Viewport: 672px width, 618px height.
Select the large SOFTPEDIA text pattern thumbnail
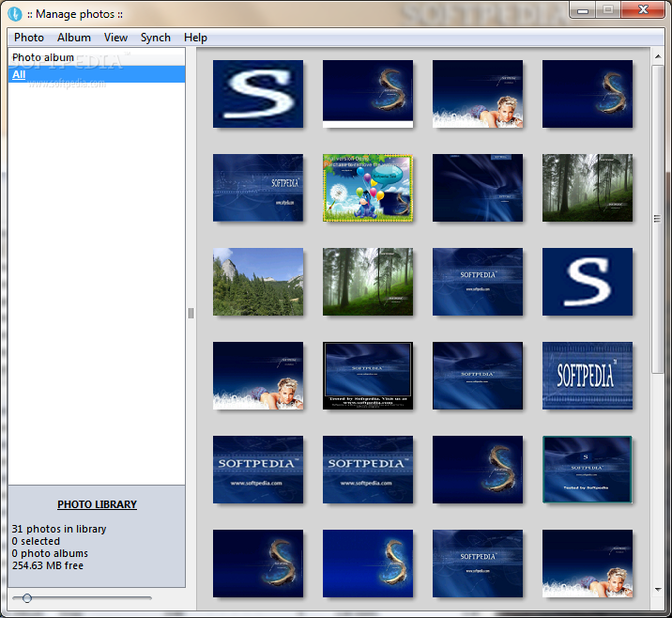point(588,376)
